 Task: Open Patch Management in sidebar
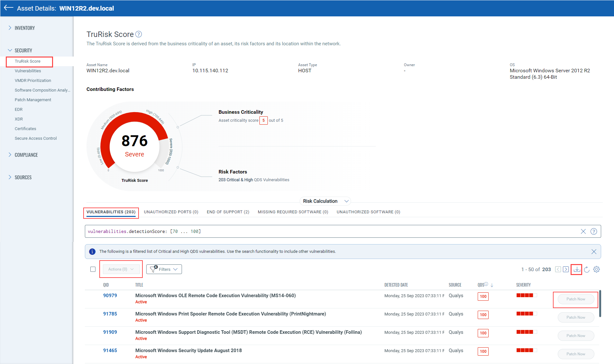33,100
